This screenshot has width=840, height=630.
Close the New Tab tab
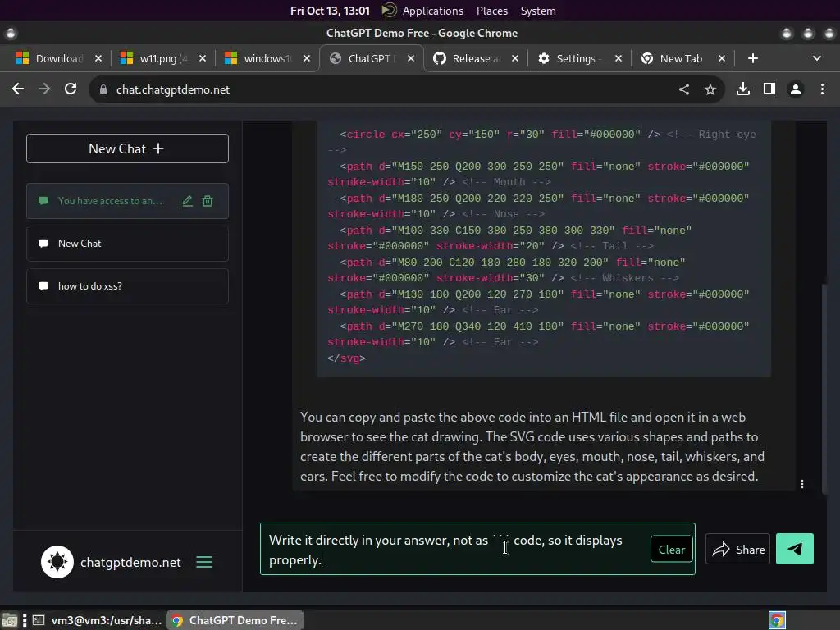click(x=722, y=58)
